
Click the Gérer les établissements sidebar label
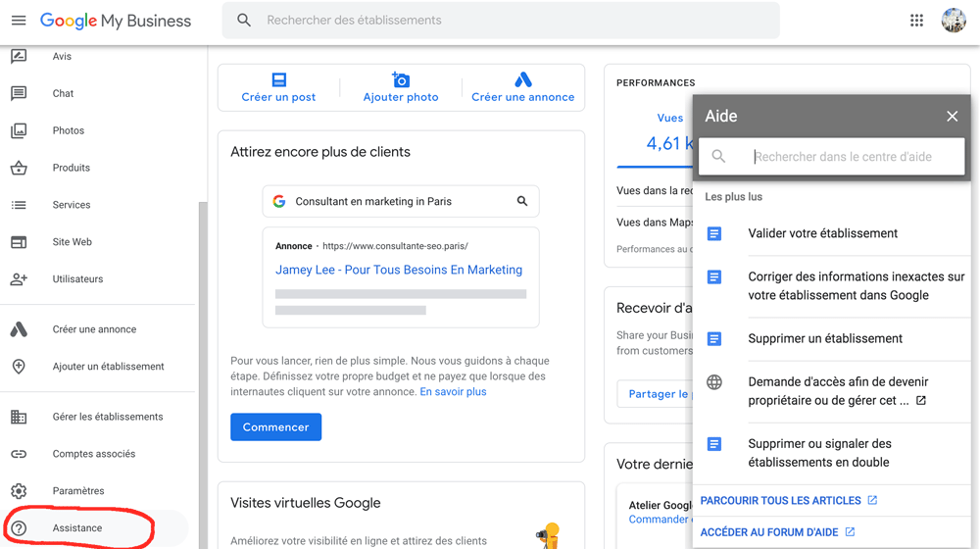[108, 417]
